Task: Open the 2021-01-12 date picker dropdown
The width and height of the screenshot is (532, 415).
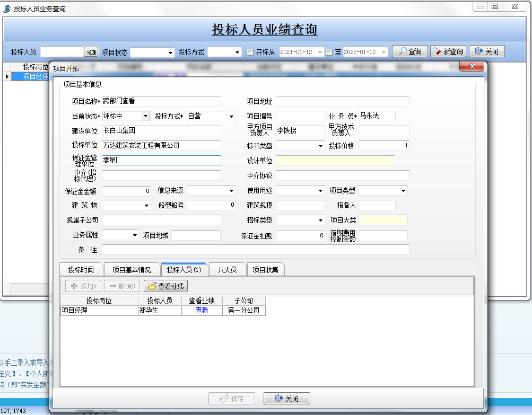Action: [319, 52]
